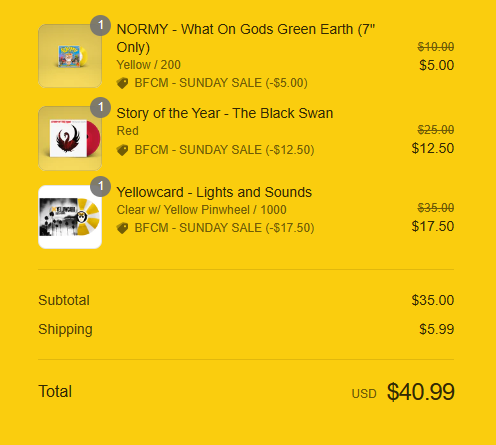Click the Yellowcard Lights and Sounds thumbnail
Screen dimensions: 496x445
point(70,217)
